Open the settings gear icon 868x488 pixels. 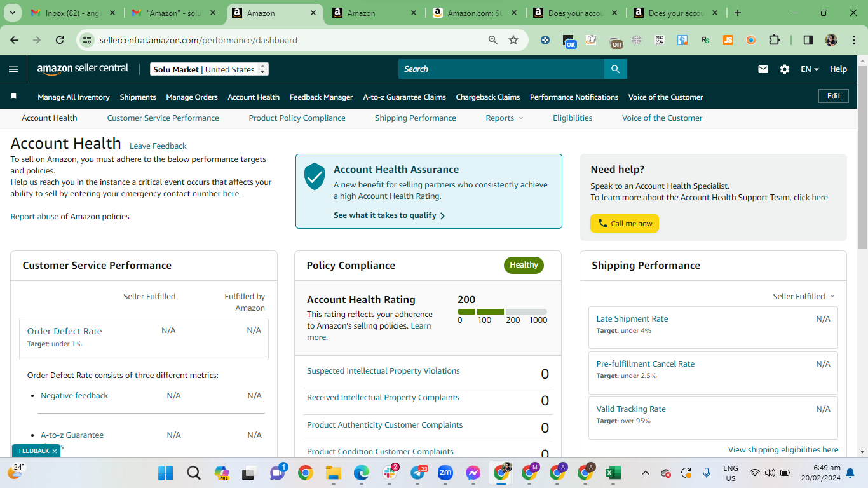click(785, 69)
